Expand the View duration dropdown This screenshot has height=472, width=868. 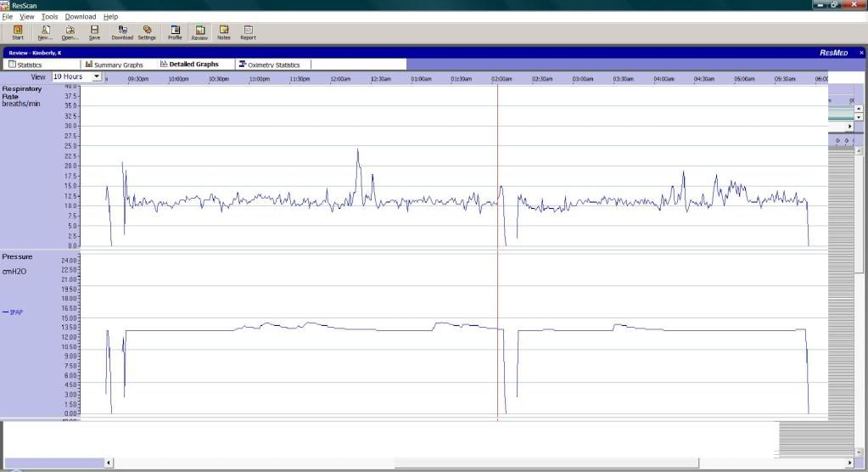pyautogui.click(x=97, y=76)
